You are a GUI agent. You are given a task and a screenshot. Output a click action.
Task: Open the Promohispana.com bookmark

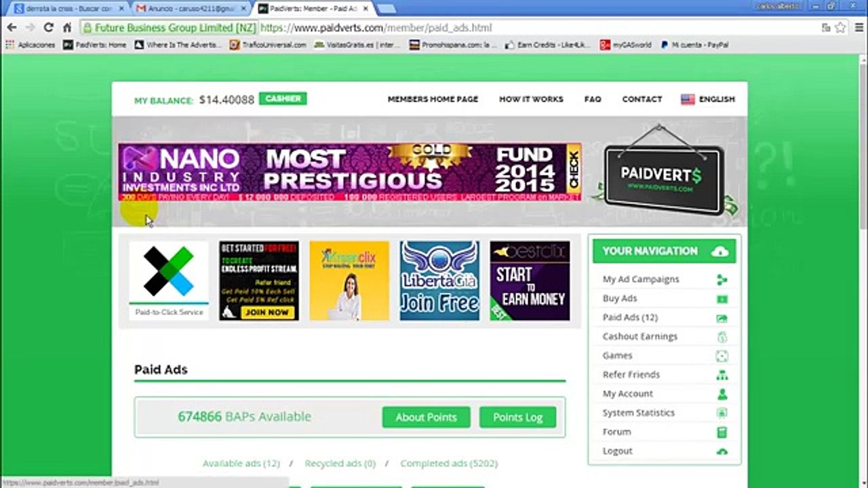tap(454, 45)
